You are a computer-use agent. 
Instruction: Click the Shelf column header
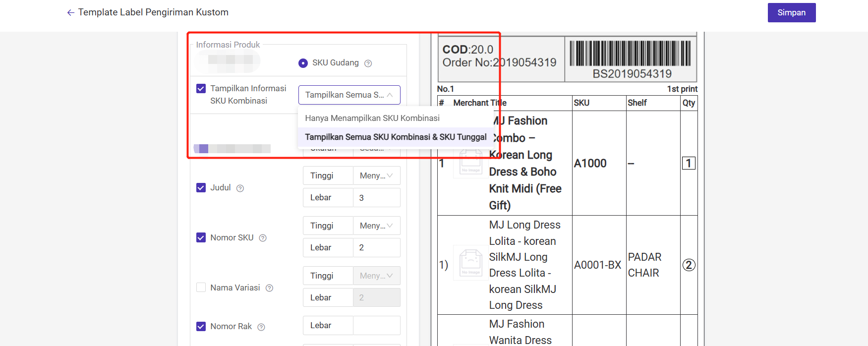tap(637, 103)
